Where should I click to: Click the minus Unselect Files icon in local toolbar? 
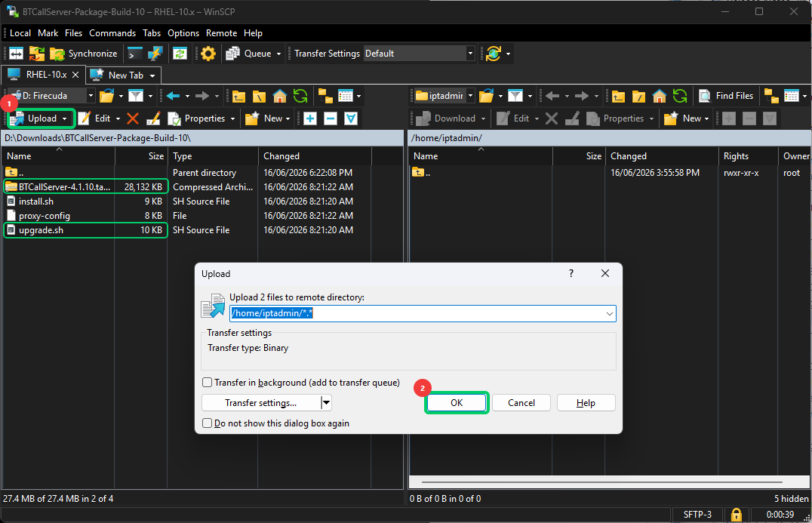point(331,118)
